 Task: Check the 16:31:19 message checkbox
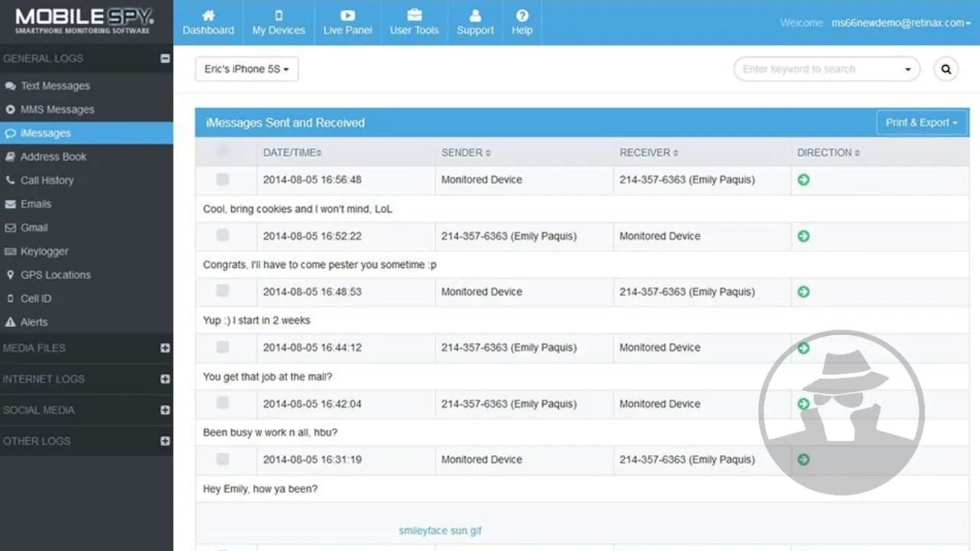pyautogui.click(x=222, y=459)
